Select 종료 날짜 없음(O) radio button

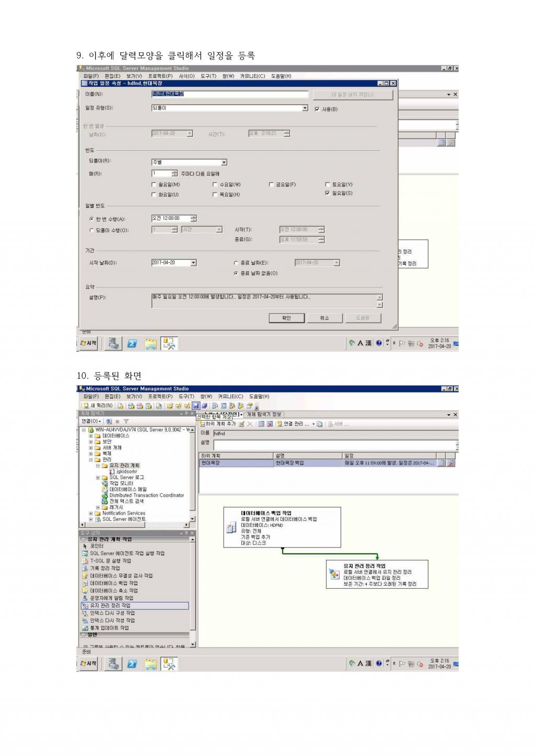pyautogui.click(x=236, y=273)
